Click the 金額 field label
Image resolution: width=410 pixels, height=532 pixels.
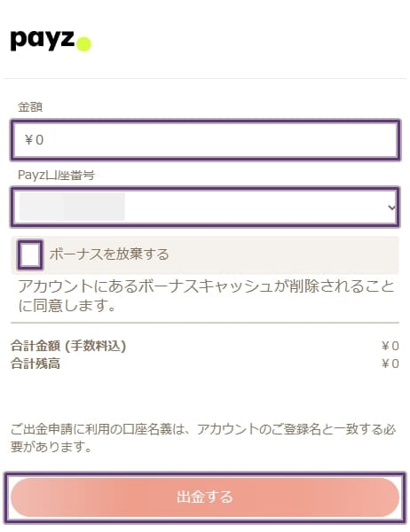click(x=30, y=107)
